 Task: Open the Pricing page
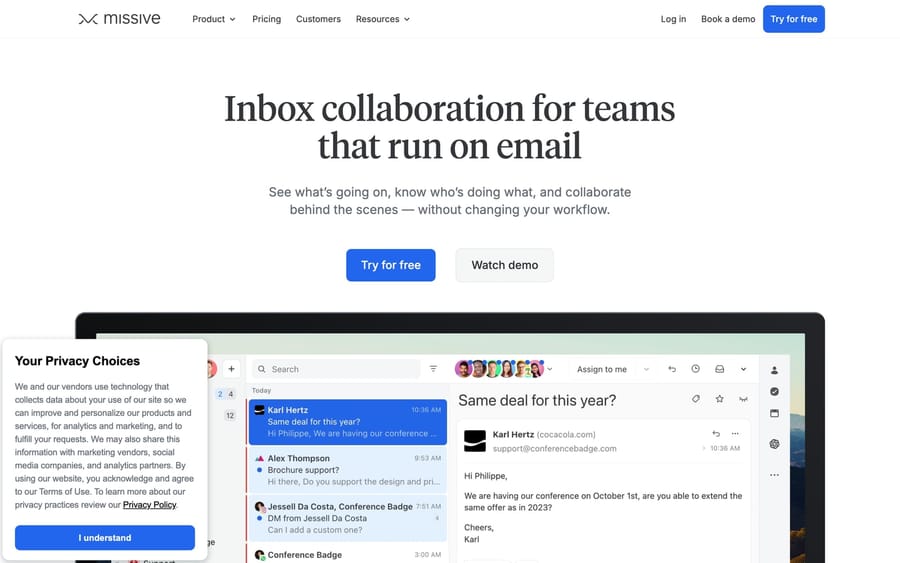(266, 19)
